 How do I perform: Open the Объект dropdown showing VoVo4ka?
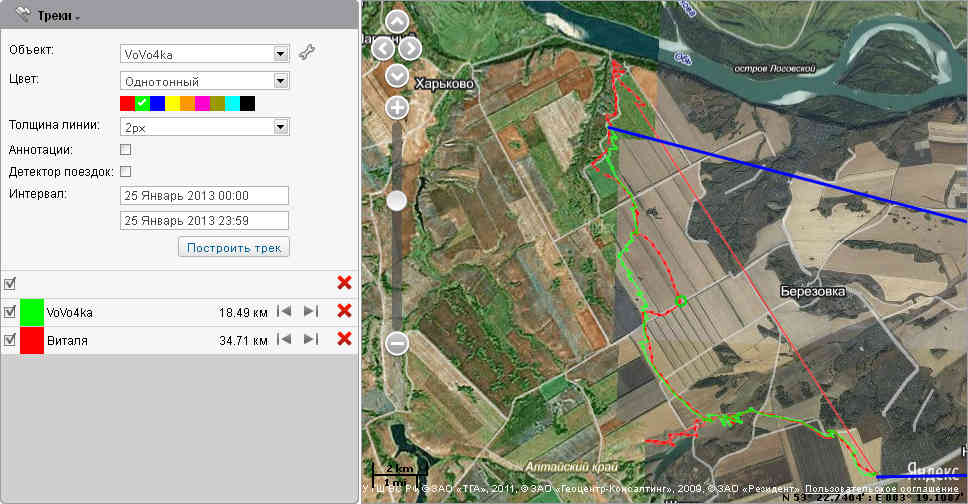(x=204, y=54)
